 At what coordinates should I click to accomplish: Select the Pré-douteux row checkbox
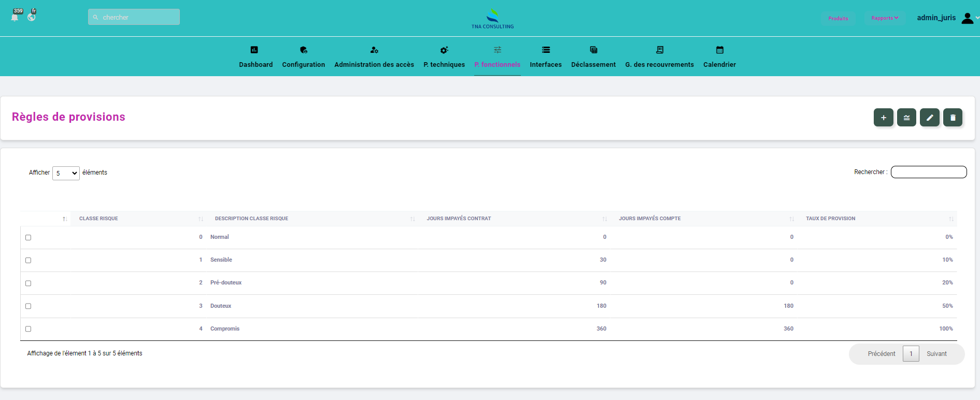(x=29, y=283)
